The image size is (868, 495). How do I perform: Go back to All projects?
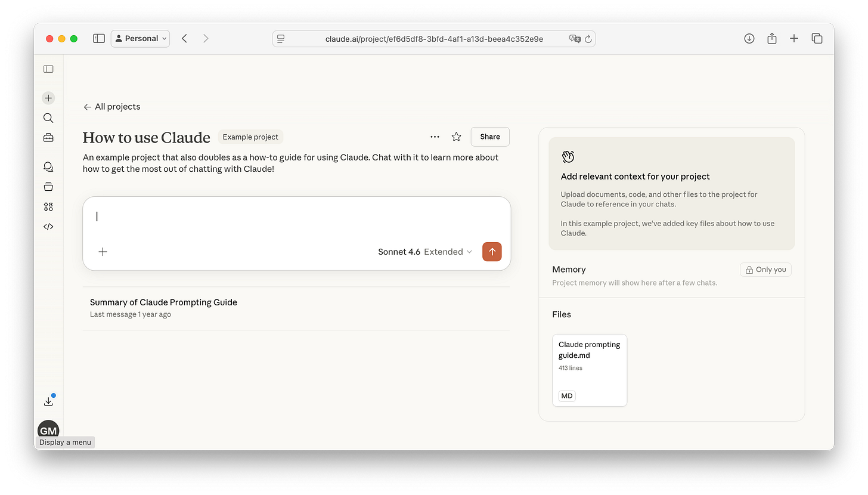[x=112, y=107]
